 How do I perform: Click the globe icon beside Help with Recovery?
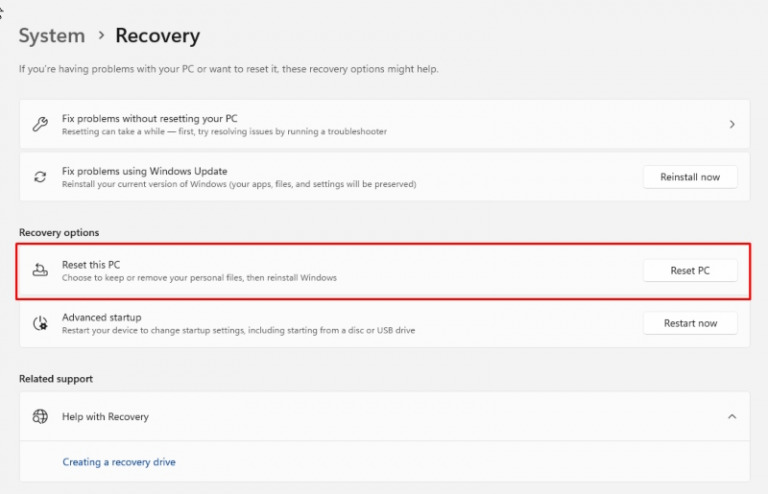pyautogui.click(x=40, y=416)
